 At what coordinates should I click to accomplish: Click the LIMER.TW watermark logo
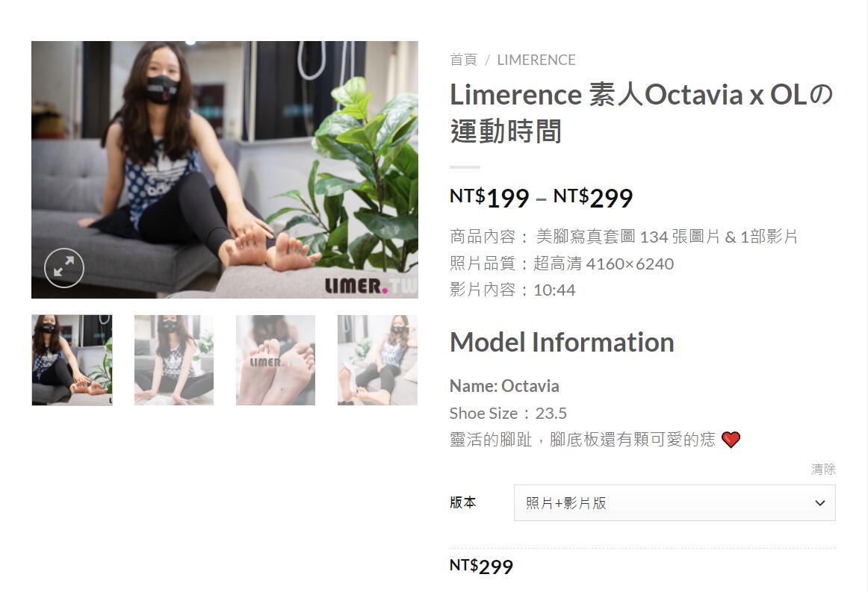tap(371, 286)
